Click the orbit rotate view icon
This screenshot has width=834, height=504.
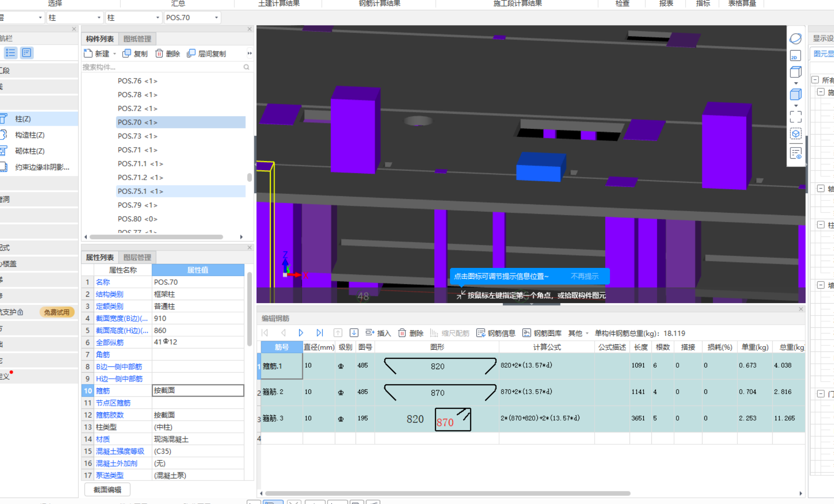[796, 39]
